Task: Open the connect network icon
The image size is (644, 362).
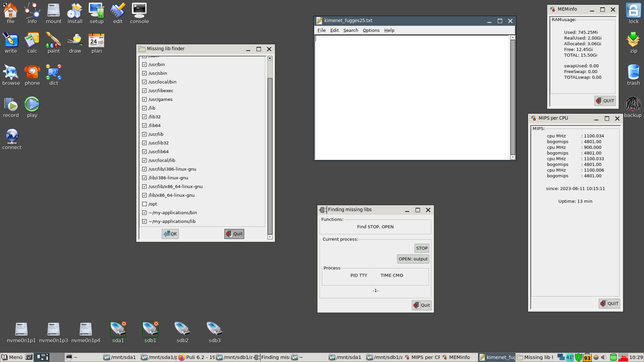Action: [x=12, y=139]
